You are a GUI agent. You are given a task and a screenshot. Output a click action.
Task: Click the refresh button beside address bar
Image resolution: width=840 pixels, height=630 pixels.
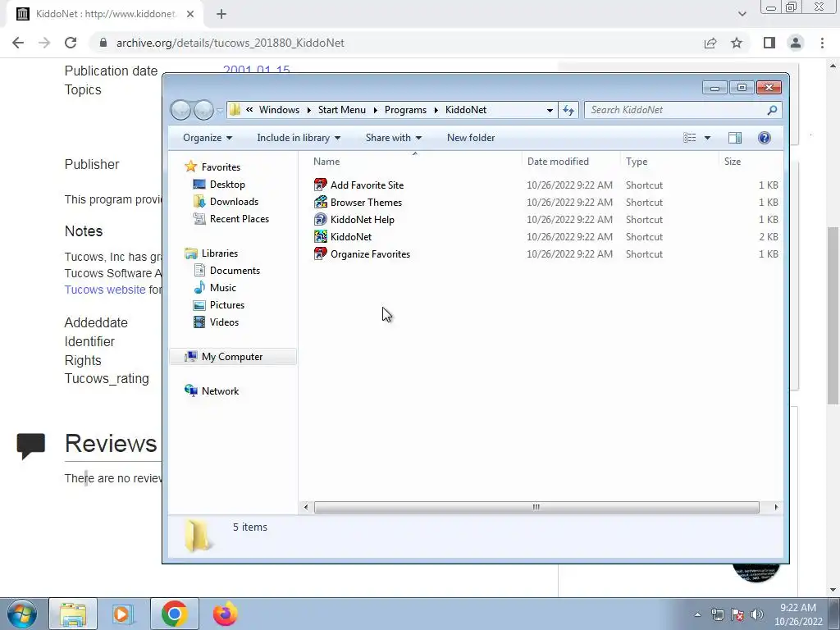tap(568, 110)
